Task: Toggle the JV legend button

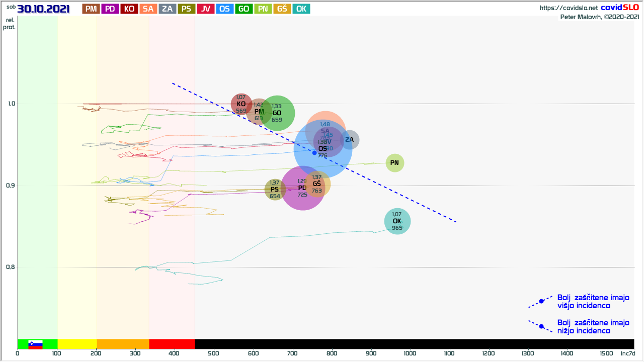Action: pos(206,9)
